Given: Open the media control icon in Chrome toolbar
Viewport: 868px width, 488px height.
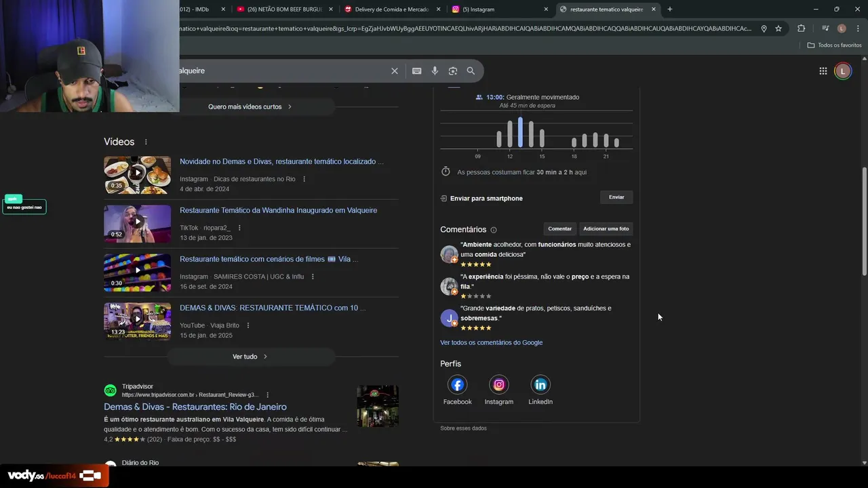Looking at the screenshot, I should pyautogui.click(x=825, y=28).
